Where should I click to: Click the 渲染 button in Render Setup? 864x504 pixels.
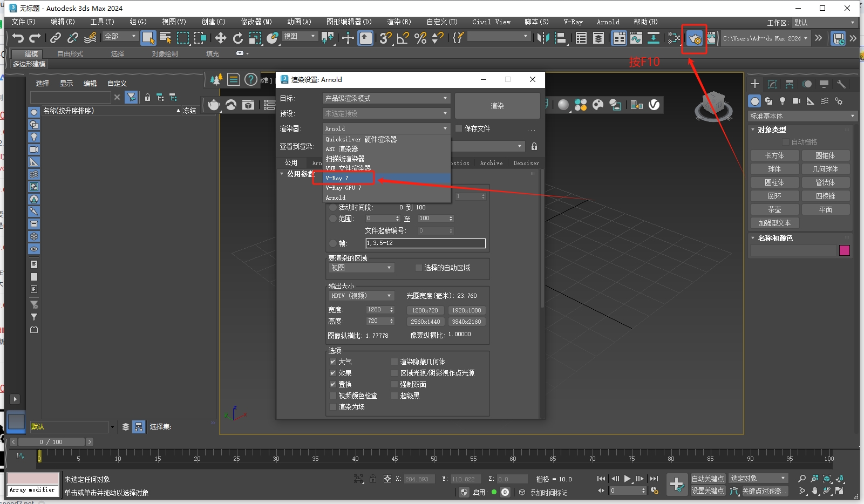(496, 105)
